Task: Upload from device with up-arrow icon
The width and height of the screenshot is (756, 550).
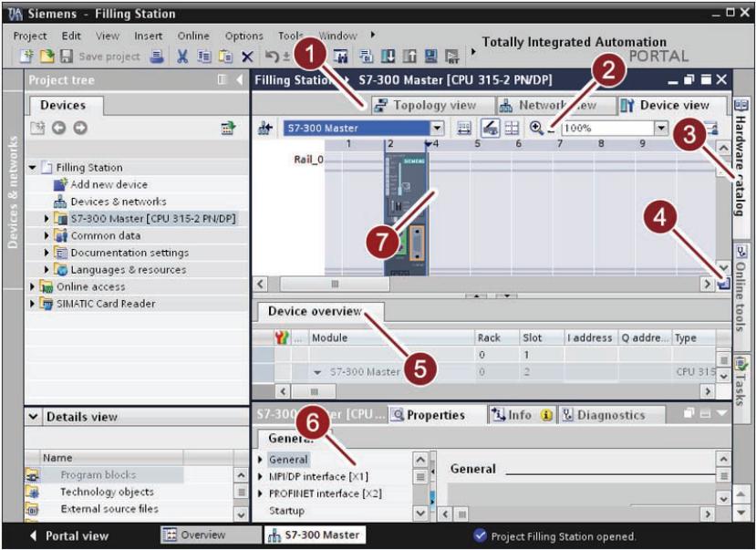Action: 409,57
